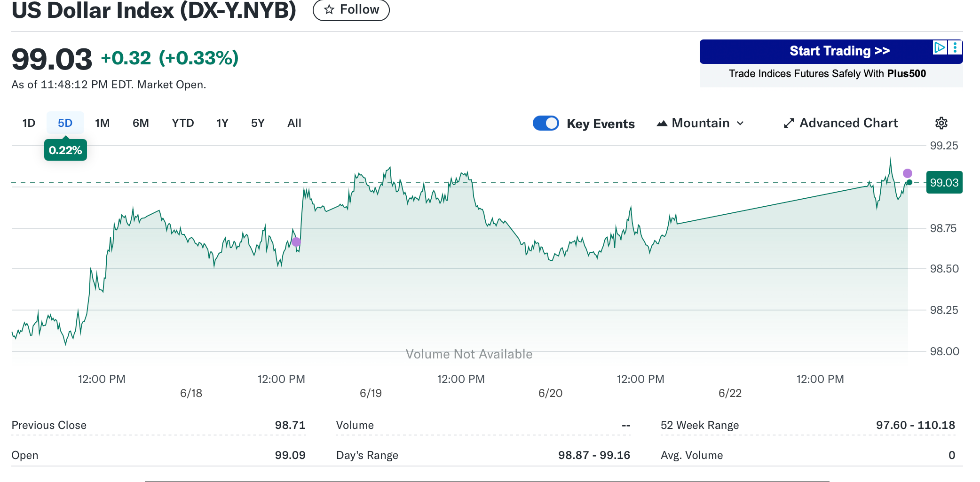Click the 6/19 date label on axis
This screenshot has height=482, width=980.
(x=371, y=393)
